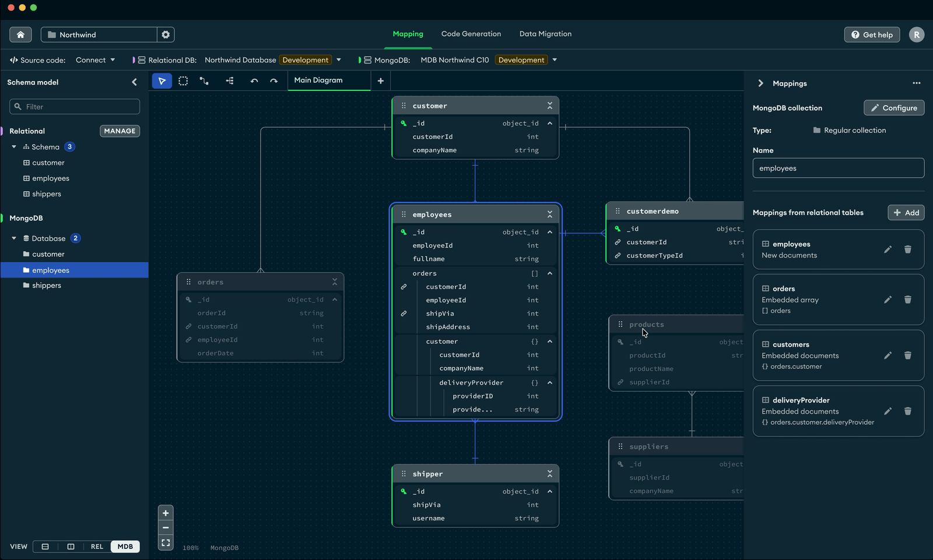The width and height of the screenshot is (933, 560).
Task: Open project settings gear next to Northwind
Action: [x=166, y=35]
